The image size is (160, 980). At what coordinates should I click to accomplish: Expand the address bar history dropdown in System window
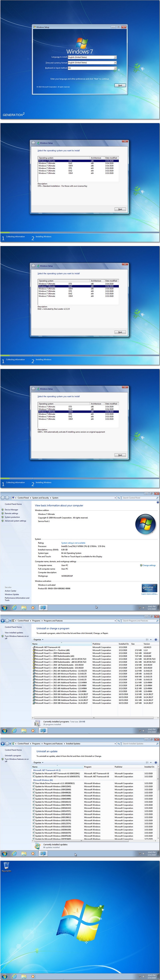(x=115, y=498)
